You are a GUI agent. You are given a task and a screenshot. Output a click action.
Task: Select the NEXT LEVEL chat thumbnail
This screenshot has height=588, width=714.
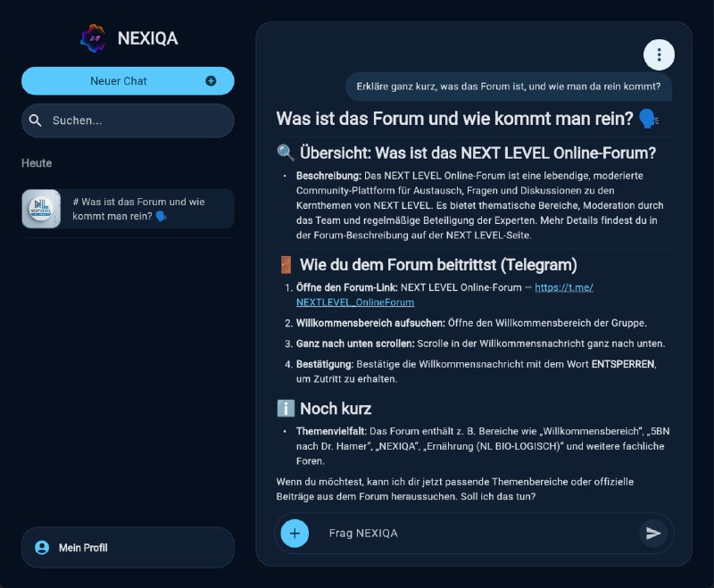tap(41, 209)
